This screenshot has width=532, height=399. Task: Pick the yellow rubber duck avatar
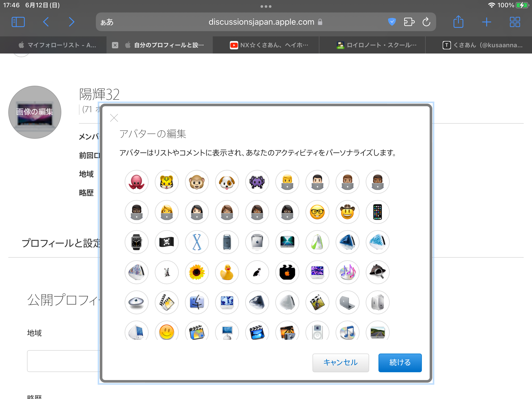[x=227, y=272]
